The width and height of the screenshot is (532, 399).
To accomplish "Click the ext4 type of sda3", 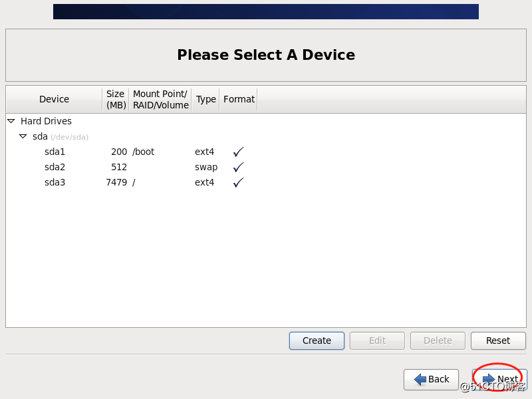I will [x=204, y=182].
